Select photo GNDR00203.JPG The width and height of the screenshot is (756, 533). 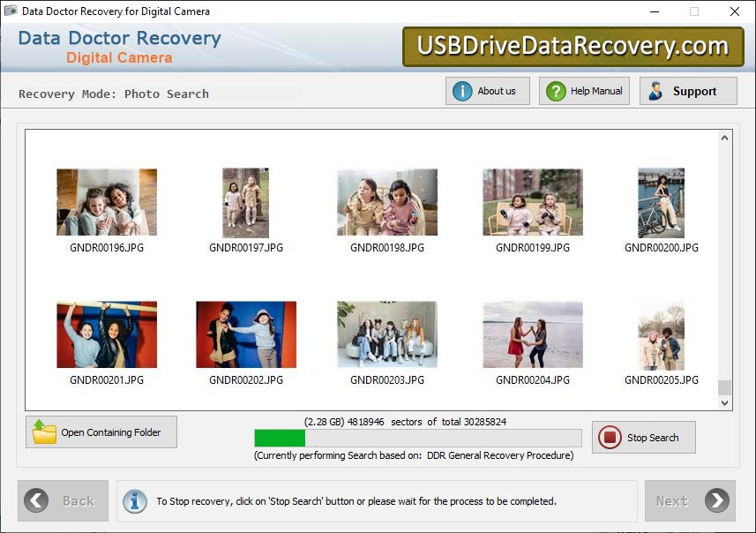pyautogui.click(x=386, y=334)
